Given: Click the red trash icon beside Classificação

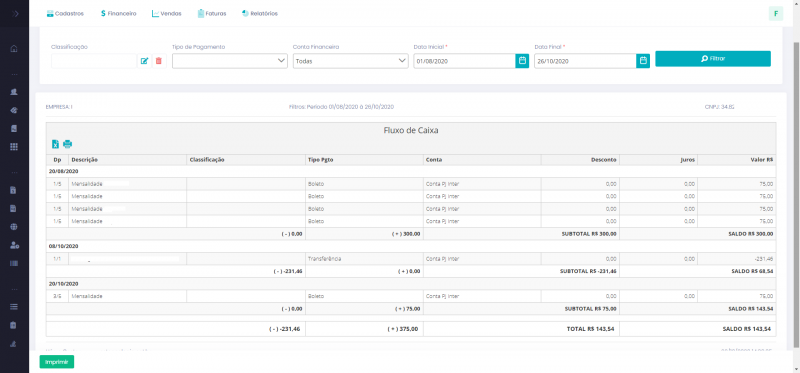Looking at the screenshot, I should (159, 61).
